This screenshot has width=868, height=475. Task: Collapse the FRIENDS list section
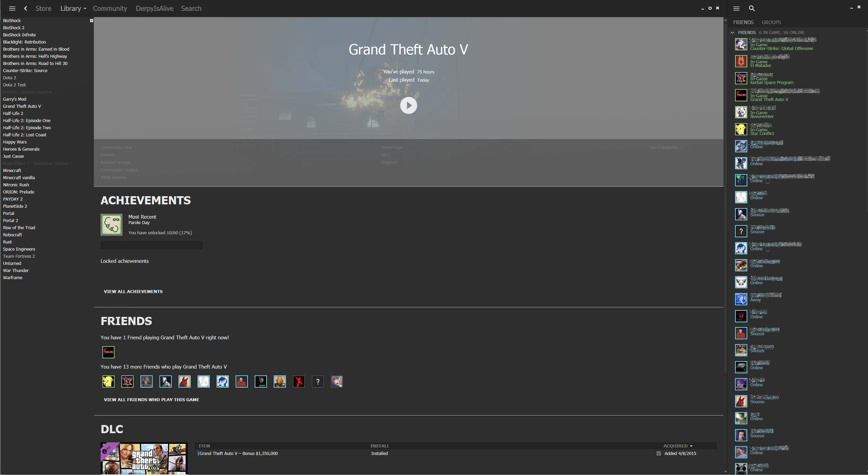coord(732,33)
